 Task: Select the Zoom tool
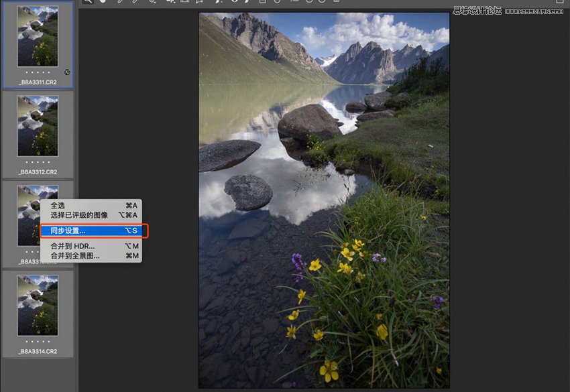(x=89, y=3)
